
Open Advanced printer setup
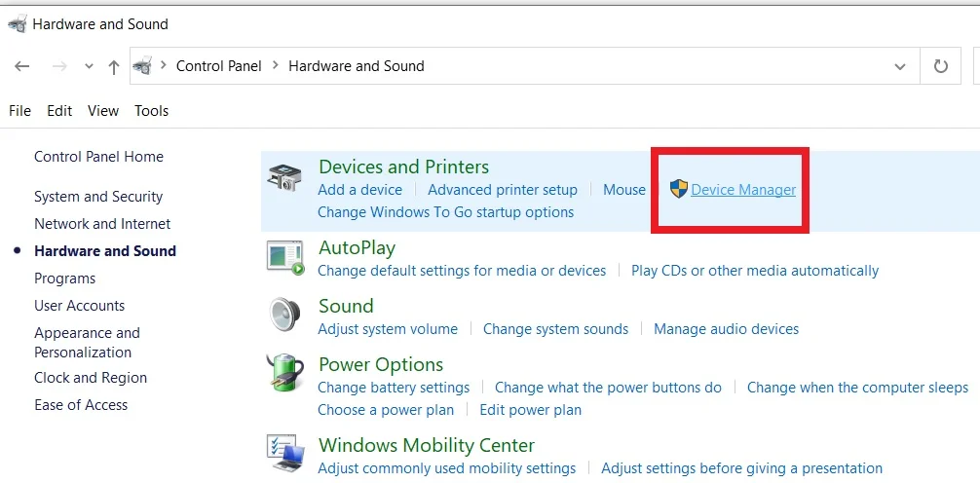503,190
